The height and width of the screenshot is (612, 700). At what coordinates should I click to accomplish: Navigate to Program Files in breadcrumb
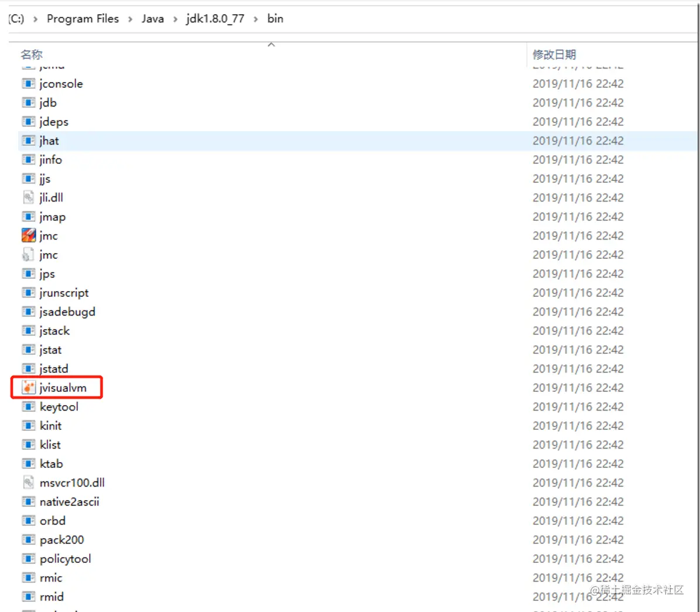click(x=83, y=19)
